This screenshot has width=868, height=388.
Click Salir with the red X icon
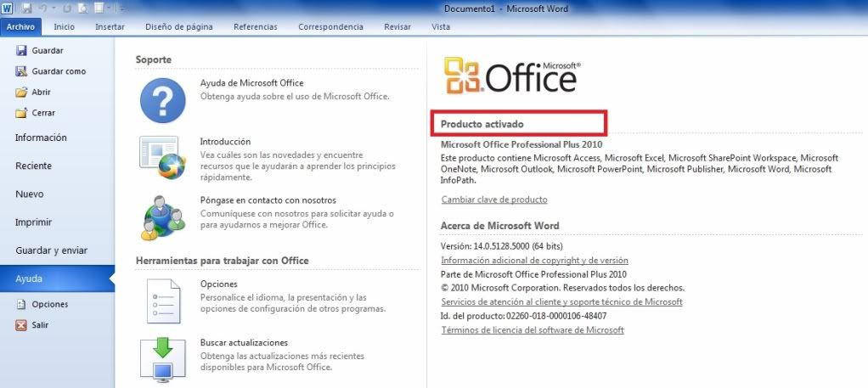click(x=31, y=325)
